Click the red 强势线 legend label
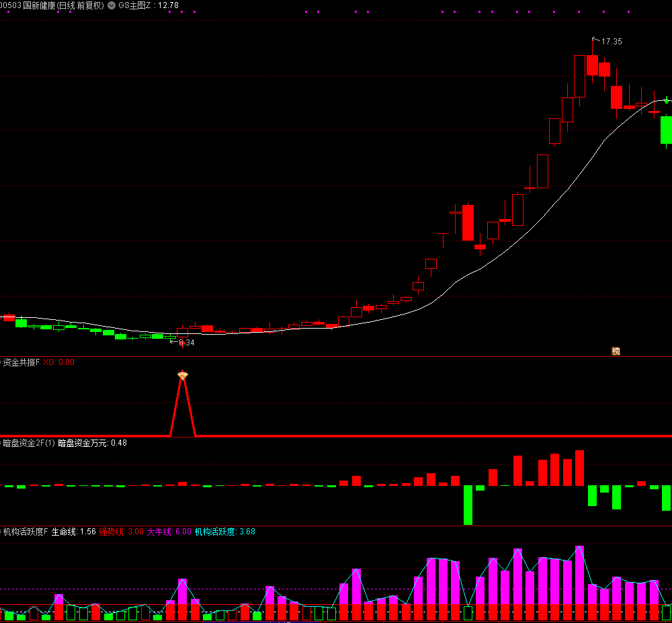The height and width of the screenshot is (623, 672). [121, 532]
